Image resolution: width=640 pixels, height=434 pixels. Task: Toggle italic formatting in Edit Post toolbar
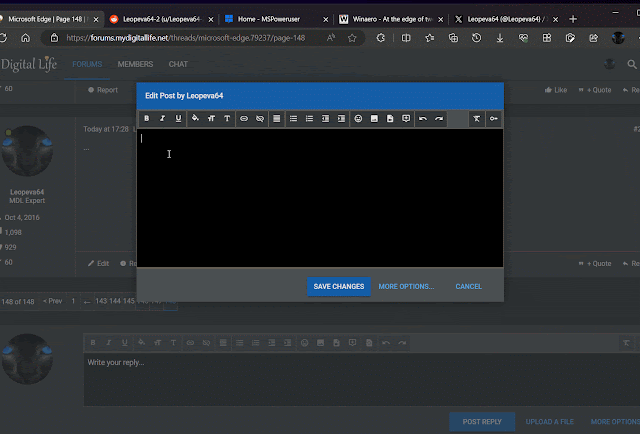(162, 118)
